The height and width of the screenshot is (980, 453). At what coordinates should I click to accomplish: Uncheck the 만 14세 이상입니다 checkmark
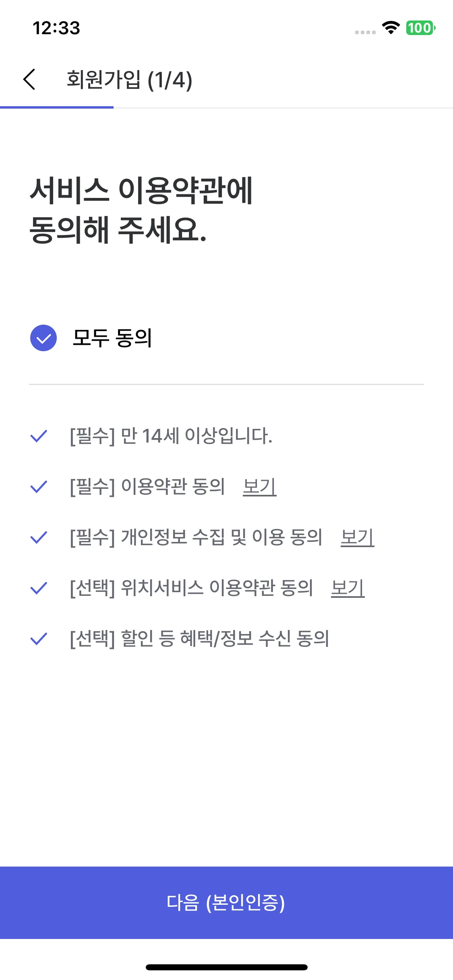[x=39, y=436]
